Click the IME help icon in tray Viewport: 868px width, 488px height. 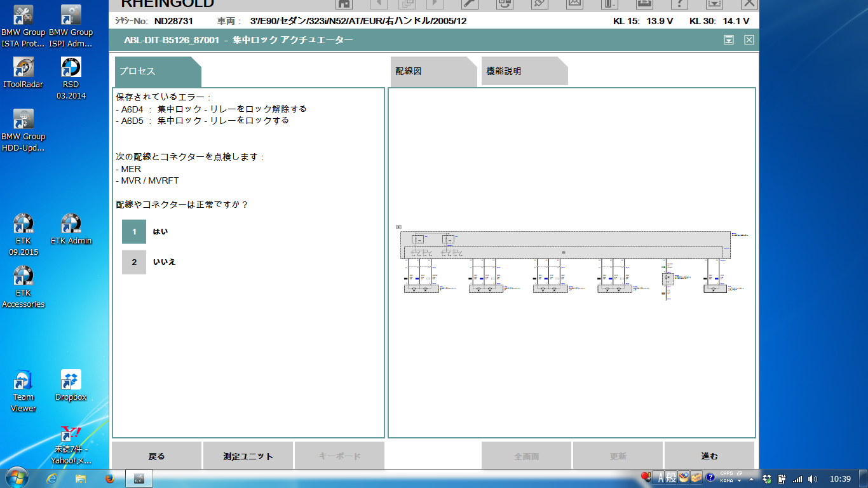coord(710,477)
